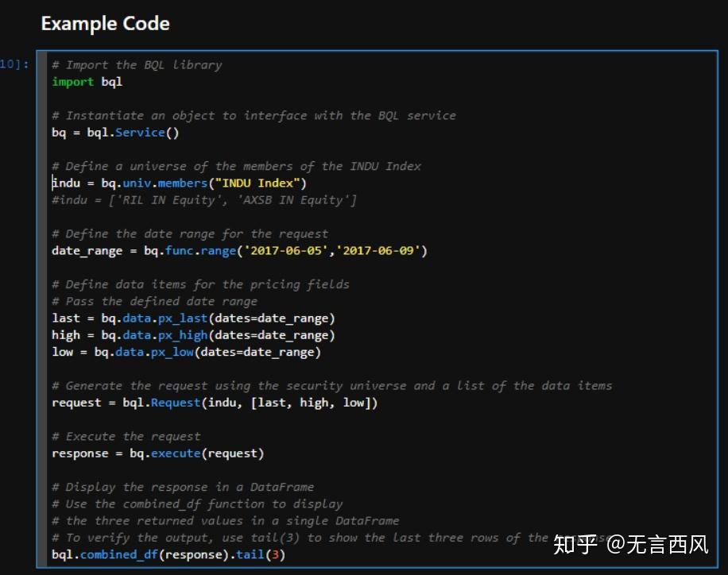Click the number 3 inside tail()
This screenshot has width=728, height=575.
(274, 554)
